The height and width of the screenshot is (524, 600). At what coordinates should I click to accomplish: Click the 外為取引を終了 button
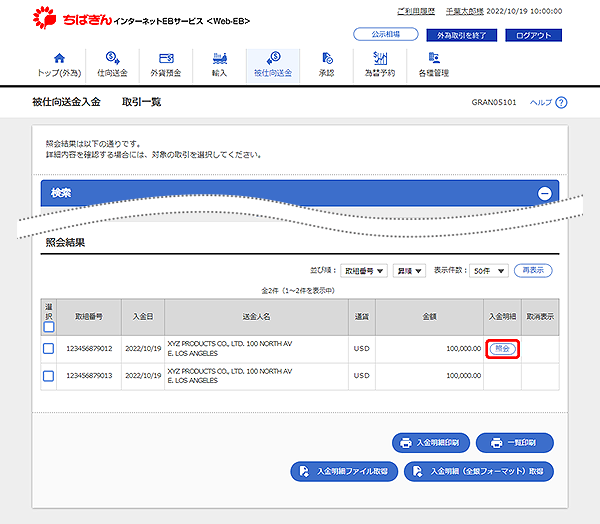461,35
